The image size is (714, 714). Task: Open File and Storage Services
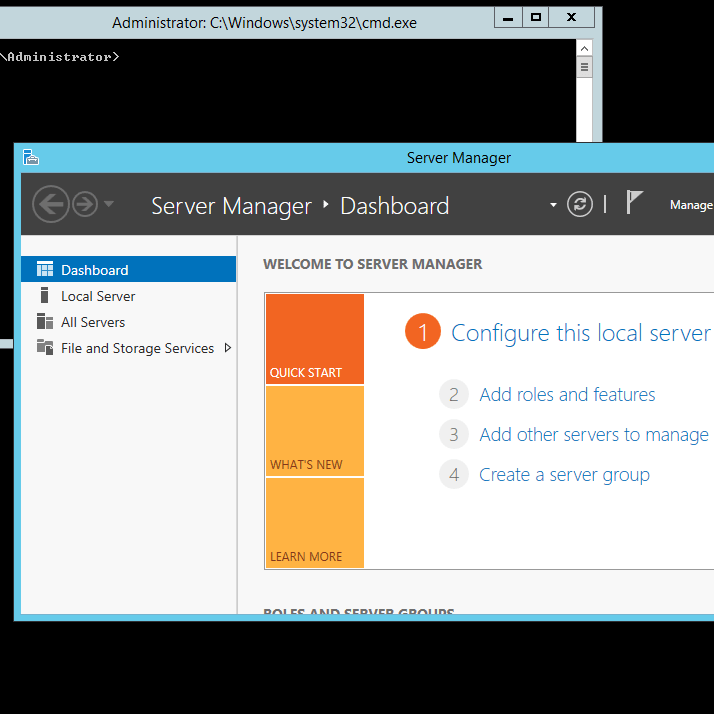[x=128, y=348]
